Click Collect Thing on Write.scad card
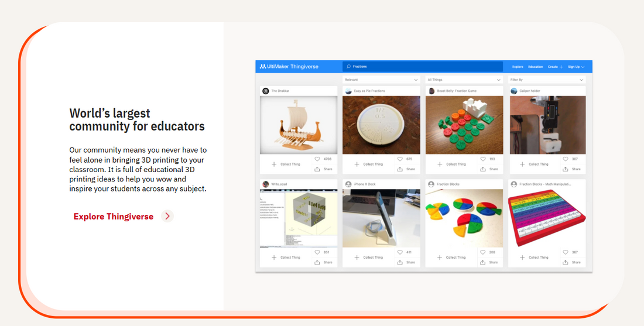The width and height of the screenshot is (644, 326). coord(286,258)
